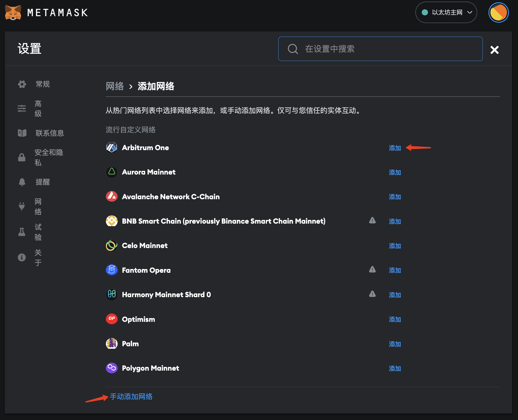The image size is (518, 420).
Task: Click the BNB Smart Chain logo
Action: coord(112,221)
